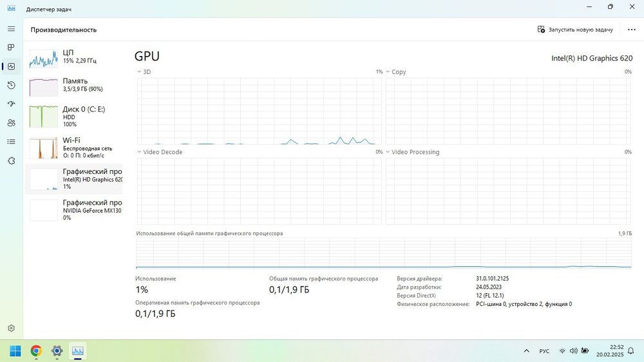Select the Wi-Fi performance item
644x362 pixels.
74,148
